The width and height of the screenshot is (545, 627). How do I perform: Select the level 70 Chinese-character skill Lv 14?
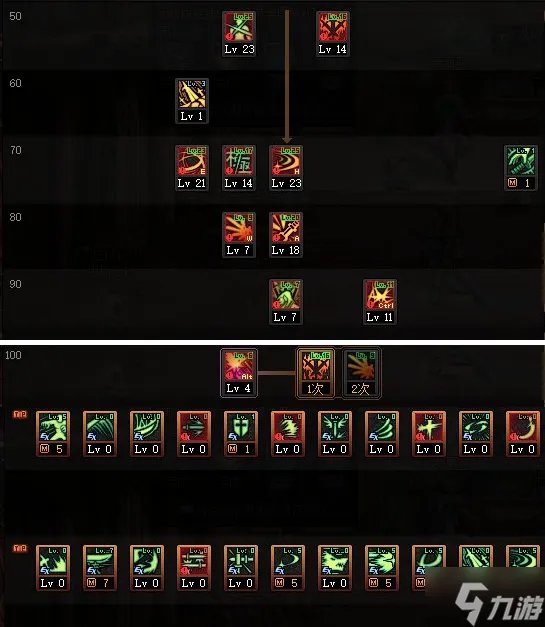[239, 168]
